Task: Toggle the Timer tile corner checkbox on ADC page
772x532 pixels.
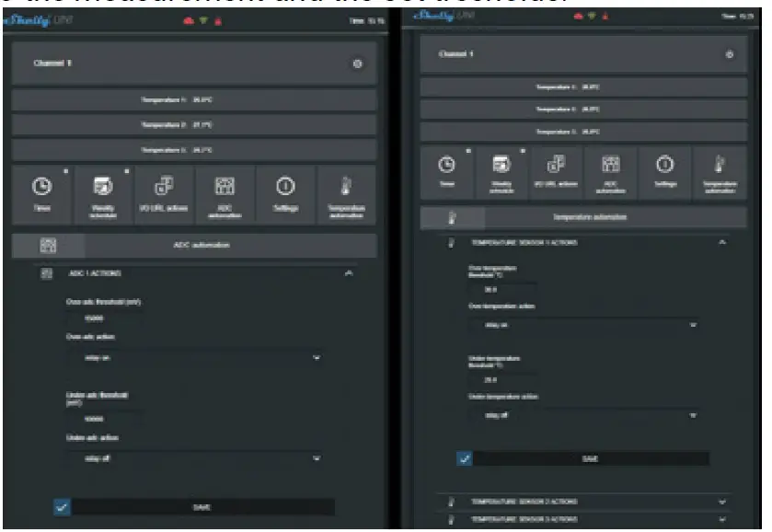Action: pyautogui.click(x=66, y=171)
